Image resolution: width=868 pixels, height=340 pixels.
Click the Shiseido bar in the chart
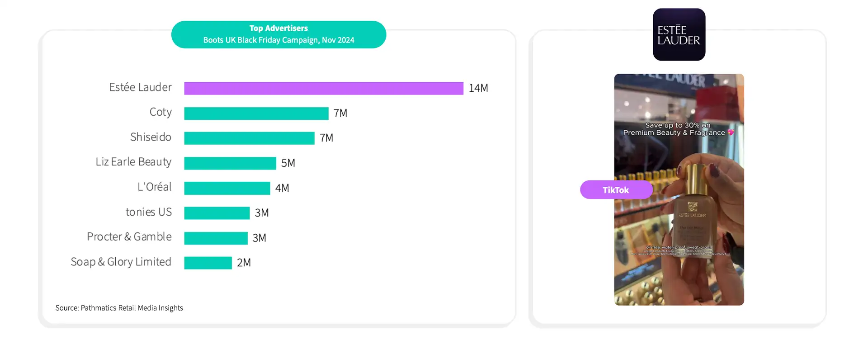tap(250, 138)
